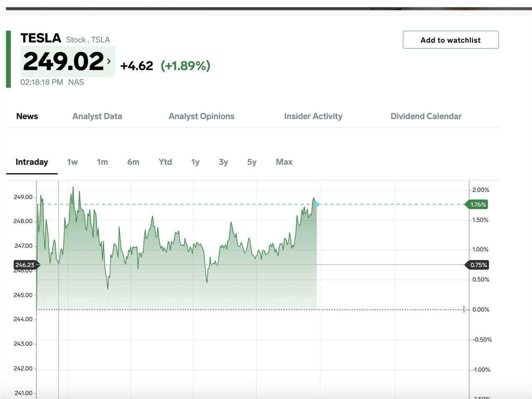Click the 0.50% percent axis label
The width and height of the screenshot is (532, 399).
pos(481,279)
